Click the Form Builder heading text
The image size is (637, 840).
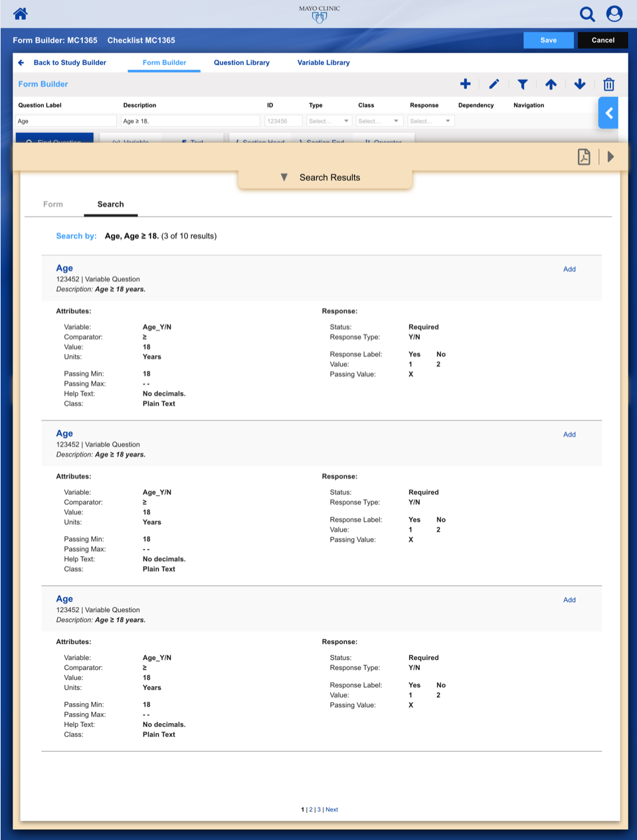43,84
